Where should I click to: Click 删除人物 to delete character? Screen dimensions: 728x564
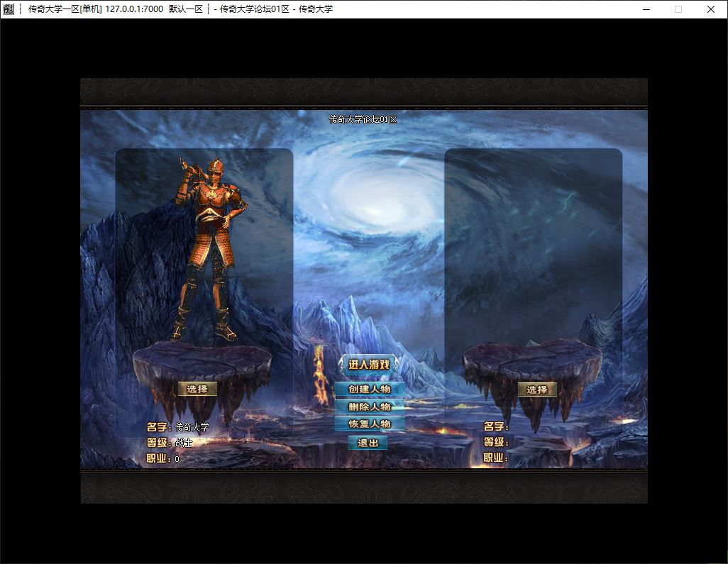tap(370, 407)
